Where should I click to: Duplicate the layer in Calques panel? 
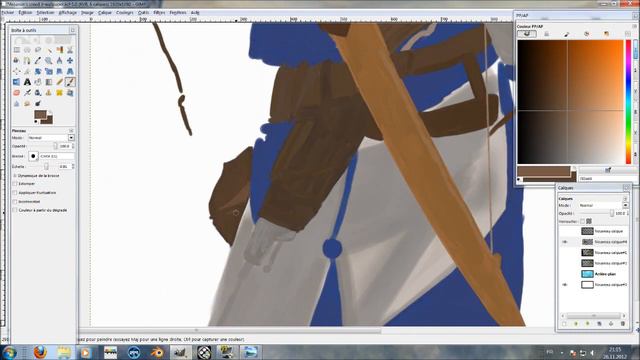pyautogui.click(x=599, y=324)
